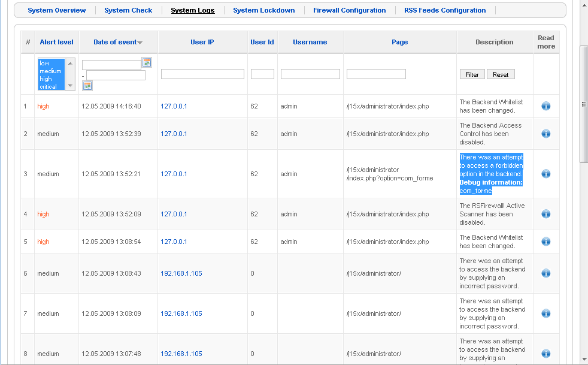Sort the table by User Id column

coord(262,42)
